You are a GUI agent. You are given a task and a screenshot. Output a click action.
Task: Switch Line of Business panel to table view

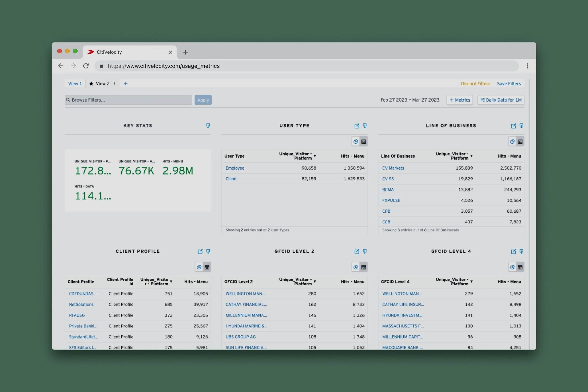520,142
